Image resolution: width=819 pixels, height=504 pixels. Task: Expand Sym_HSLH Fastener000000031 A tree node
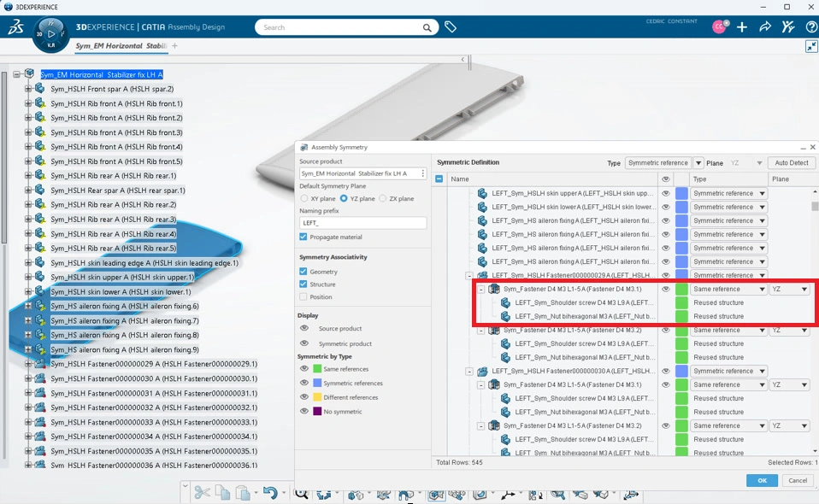click(28, 393)
